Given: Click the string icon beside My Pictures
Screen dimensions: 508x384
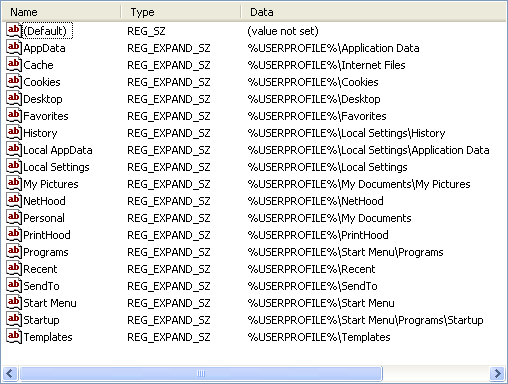Looking at the screenshot, I should click(x=14, y=183).
